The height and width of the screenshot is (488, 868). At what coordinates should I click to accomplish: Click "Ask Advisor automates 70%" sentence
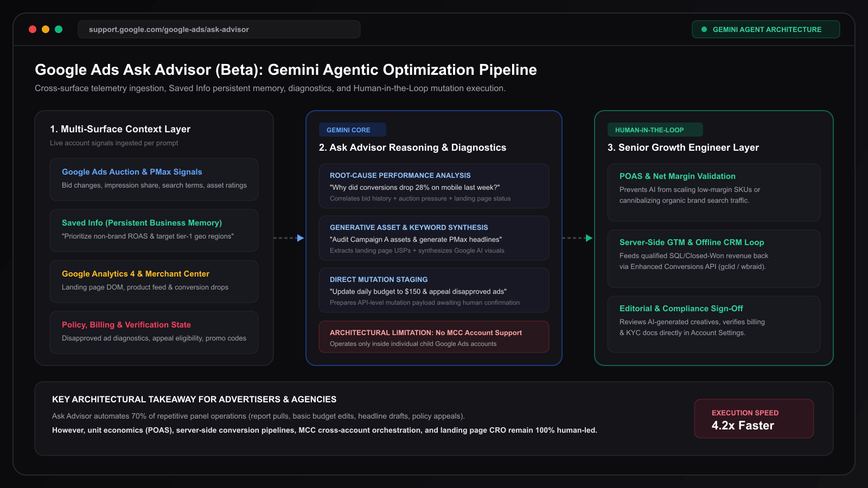(258, 416)
